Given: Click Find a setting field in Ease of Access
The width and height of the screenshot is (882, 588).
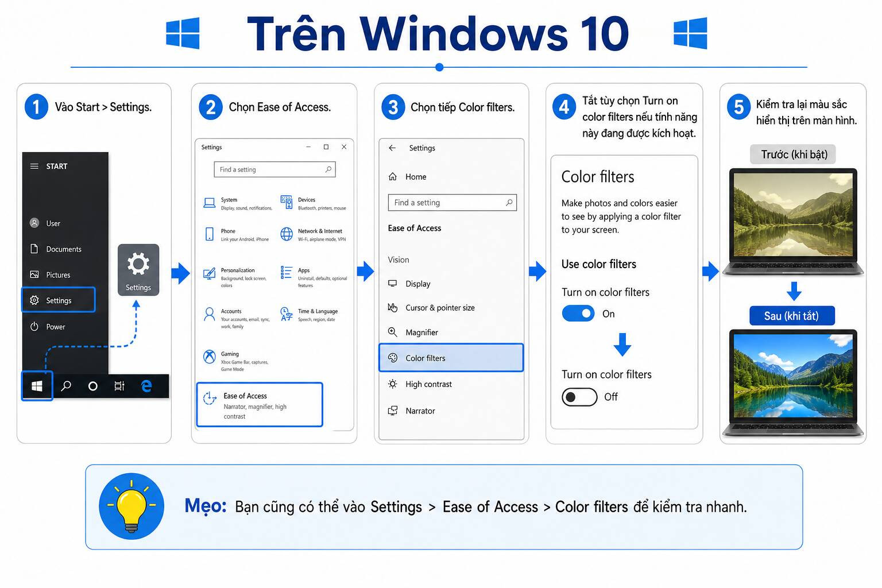Looking at the screenshot, I should click(452, 203).
